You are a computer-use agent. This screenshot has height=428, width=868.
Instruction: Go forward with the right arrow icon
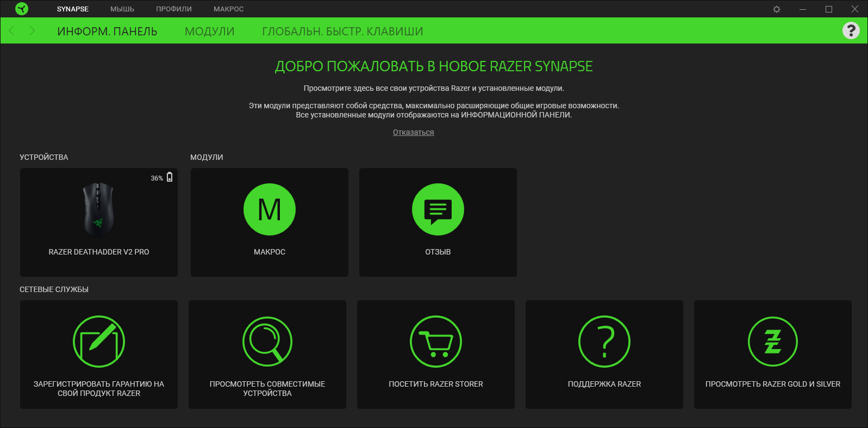click(x=32, y=30)
